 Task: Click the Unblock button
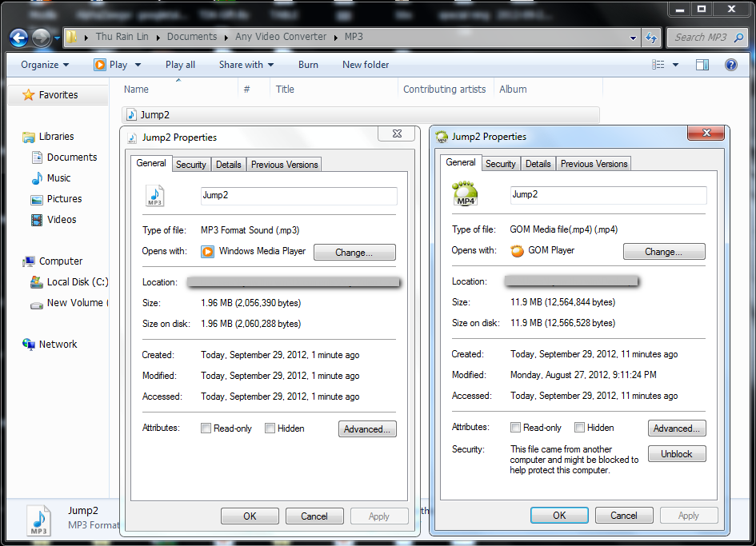[x=677, y=453]
